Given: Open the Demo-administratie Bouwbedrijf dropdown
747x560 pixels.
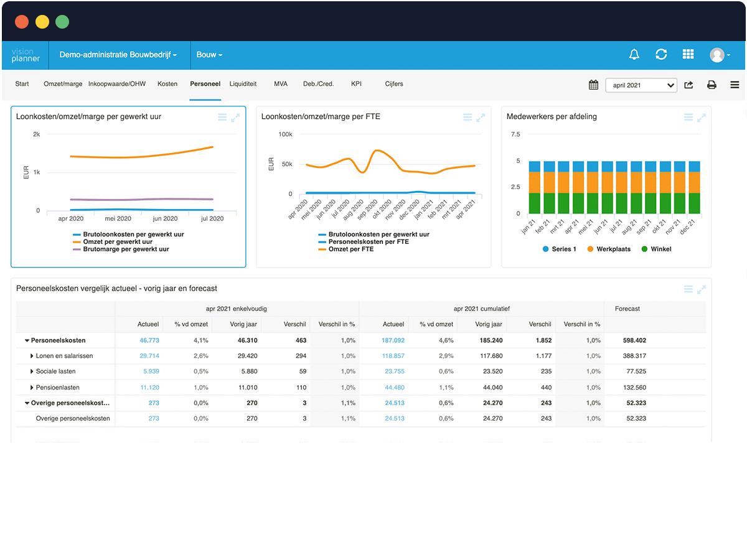Looking at the screenshot, I should coord(118,55).
